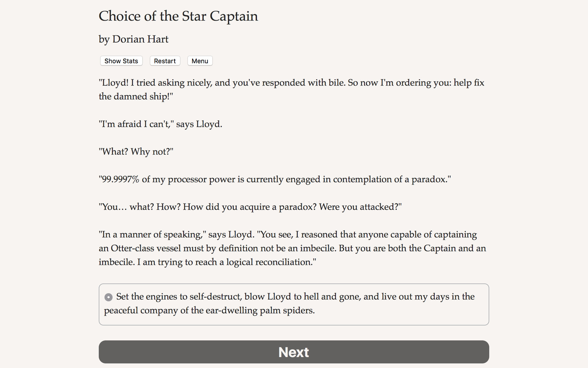Click the author name Dorian Hart
The height and width of the screenshot is (368, 588).
click(x=133, y=39)
